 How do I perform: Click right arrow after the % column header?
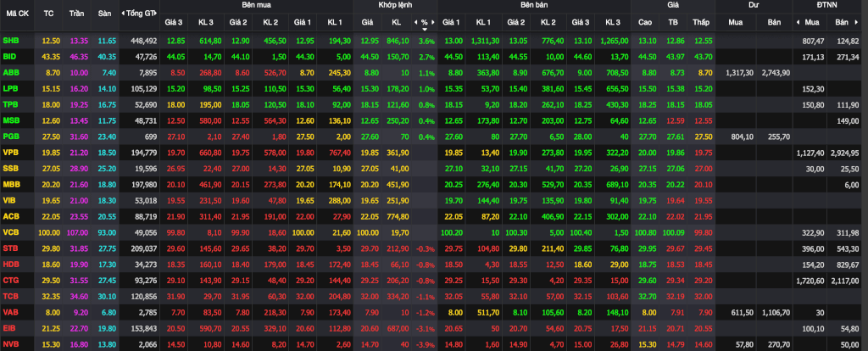tap(433, 22)
